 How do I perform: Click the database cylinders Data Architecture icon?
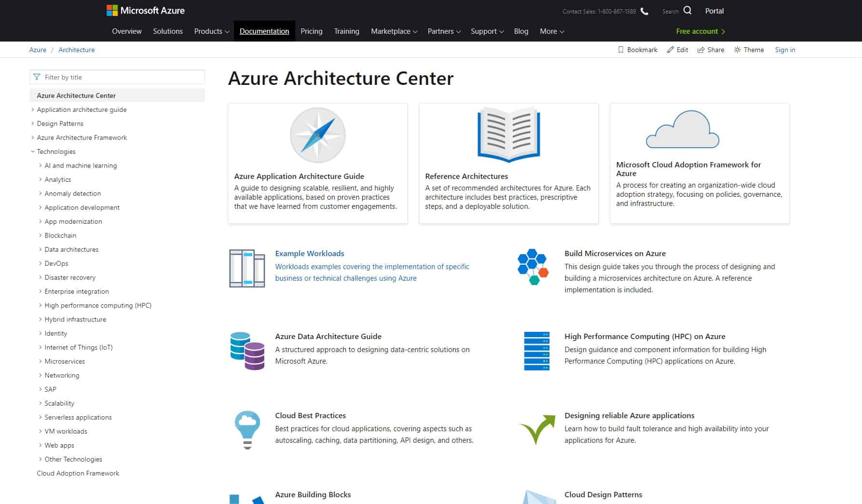tap(247, 351)
